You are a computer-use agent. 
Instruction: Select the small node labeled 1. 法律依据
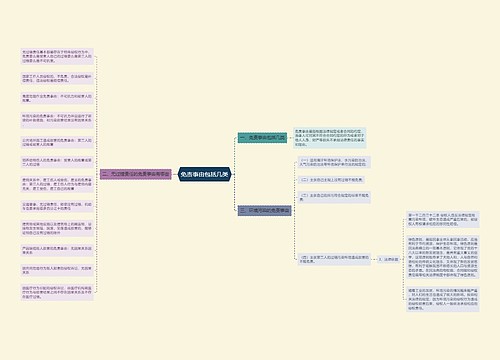coord(388,259)
